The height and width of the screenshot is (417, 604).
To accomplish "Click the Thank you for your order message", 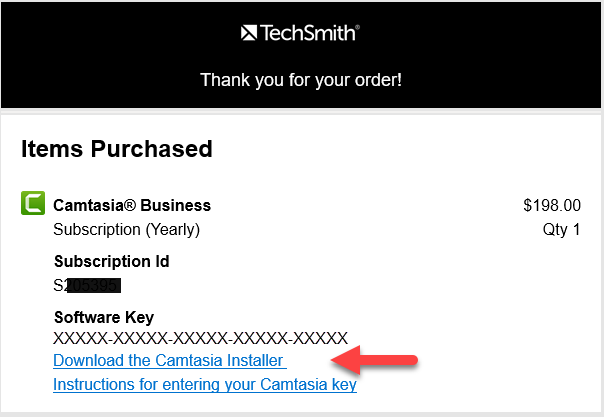I will coord(301,79).
